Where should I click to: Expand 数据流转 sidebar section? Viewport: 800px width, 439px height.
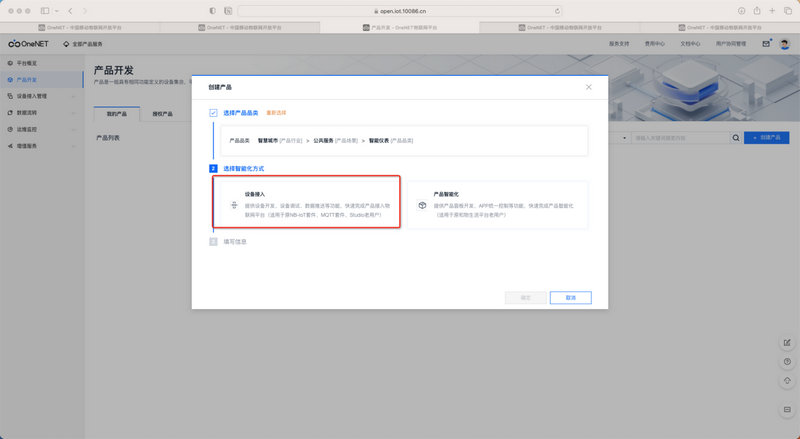pos(41,113)
